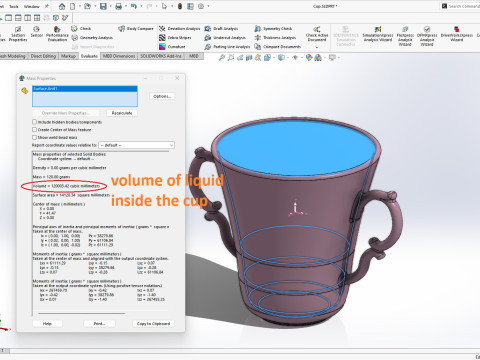
Task: Launch SimulationXpress Analysis Wizard
Action: (377, 34)
